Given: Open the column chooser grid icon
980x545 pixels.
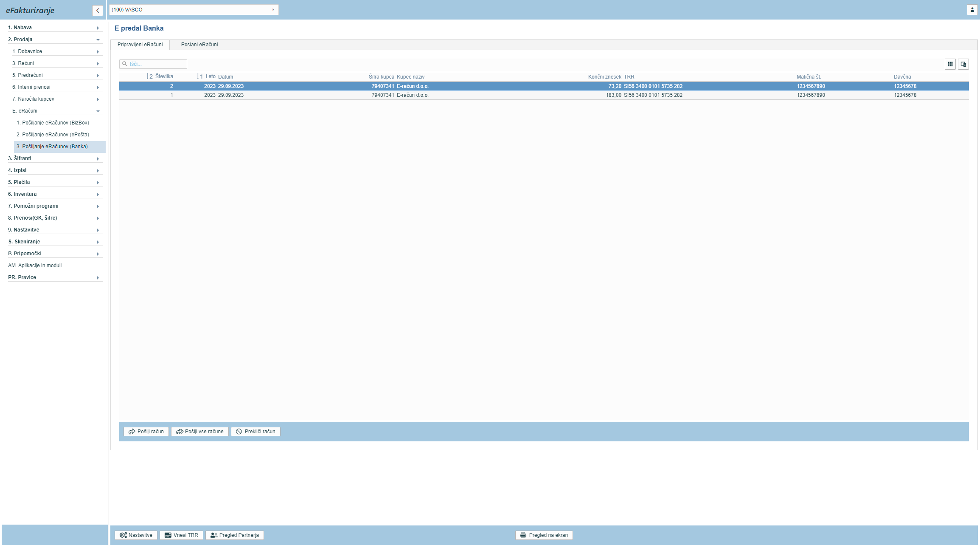Looking at the screenshot, I should 950,64.
